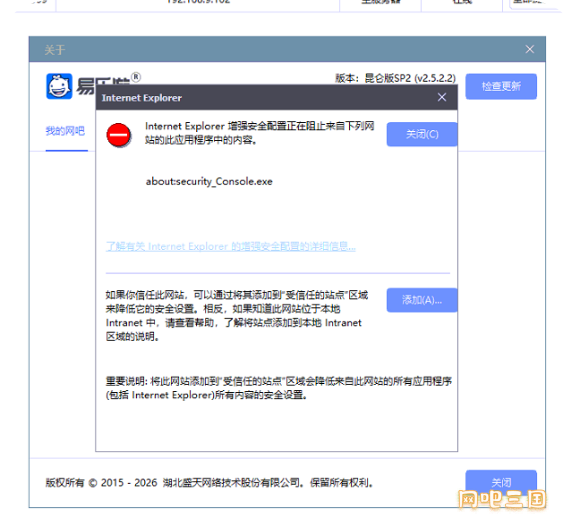
Task: Open link about IE enhanced security configuration
Action: click(231, 246)
